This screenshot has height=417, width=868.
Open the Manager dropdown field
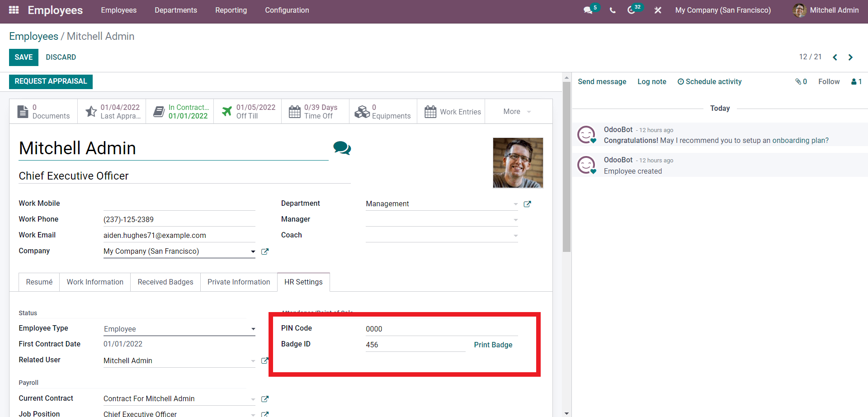442,220
